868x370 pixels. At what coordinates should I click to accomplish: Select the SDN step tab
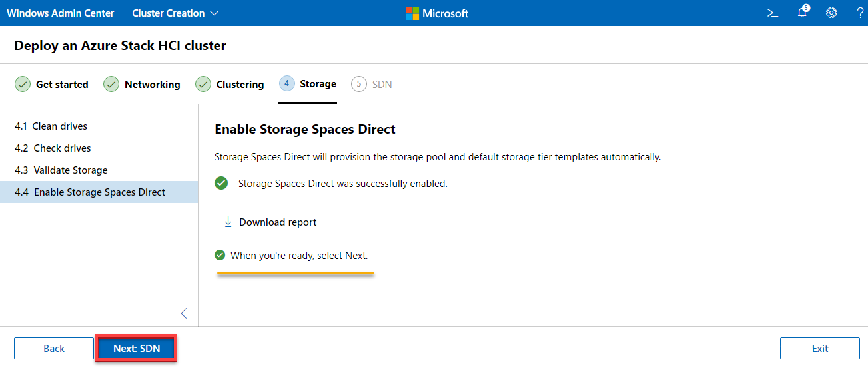372,84
